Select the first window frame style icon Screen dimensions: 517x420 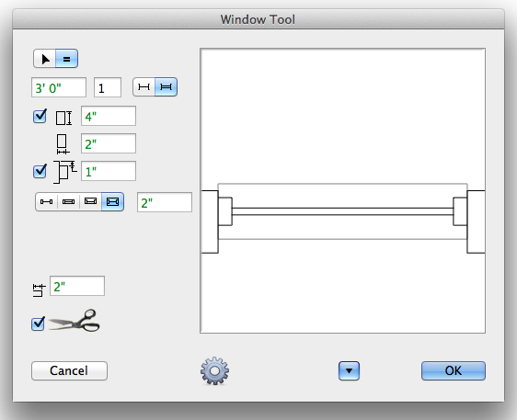point(46,201)
